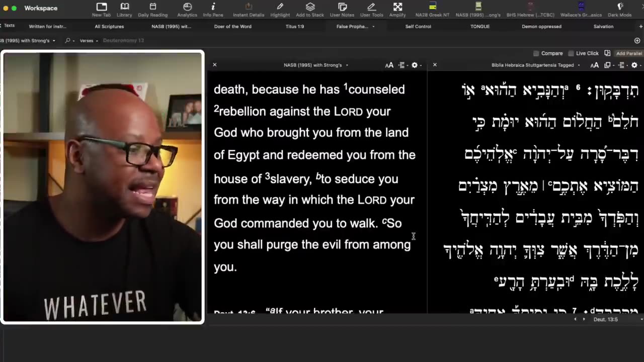644x362 pixels.
Task: Click the webcam video overlay
Action: coord(103,187)
